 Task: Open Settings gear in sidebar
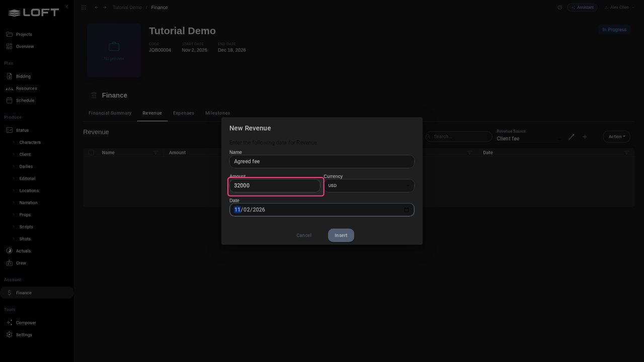(24, 335)
